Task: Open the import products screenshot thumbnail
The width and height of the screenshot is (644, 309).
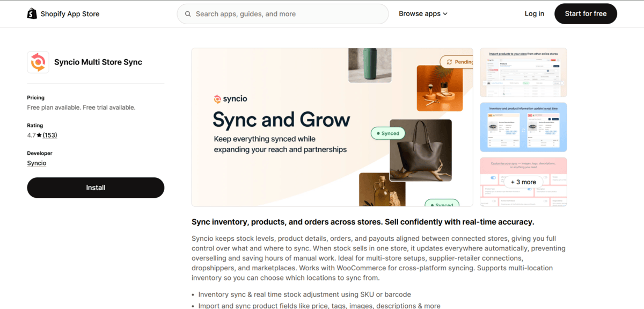Action: coord(523,73)
